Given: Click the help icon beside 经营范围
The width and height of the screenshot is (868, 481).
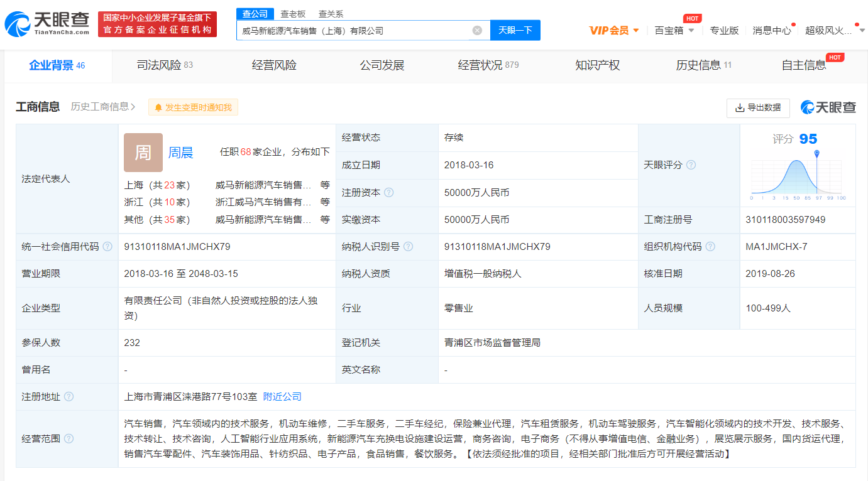Looking at the screenshot, I should click(x=69, y=438).
